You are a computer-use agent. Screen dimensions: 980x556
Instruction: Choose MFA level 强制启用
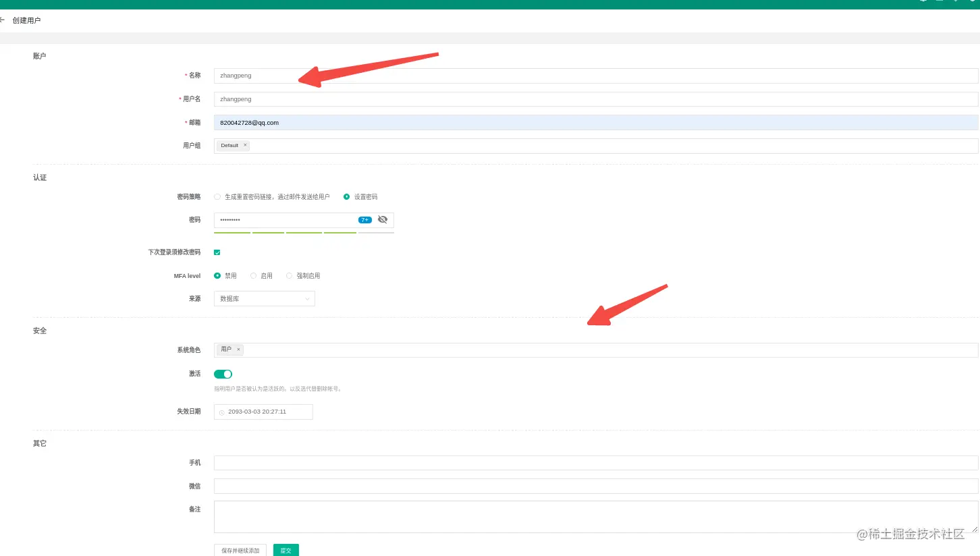pos(290,276)
